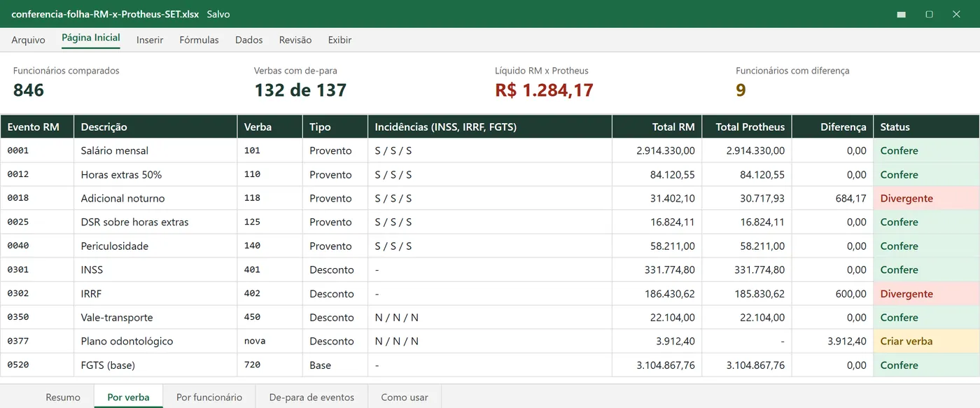980x408 pixels.
Task: Click the Confere status in Salário mensal row
Action: coord(926,150)
